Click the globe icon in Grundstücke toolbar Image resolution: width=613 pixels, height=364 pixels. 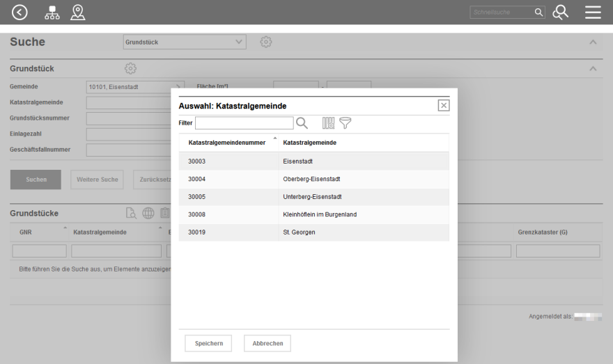tap(148, 214)
